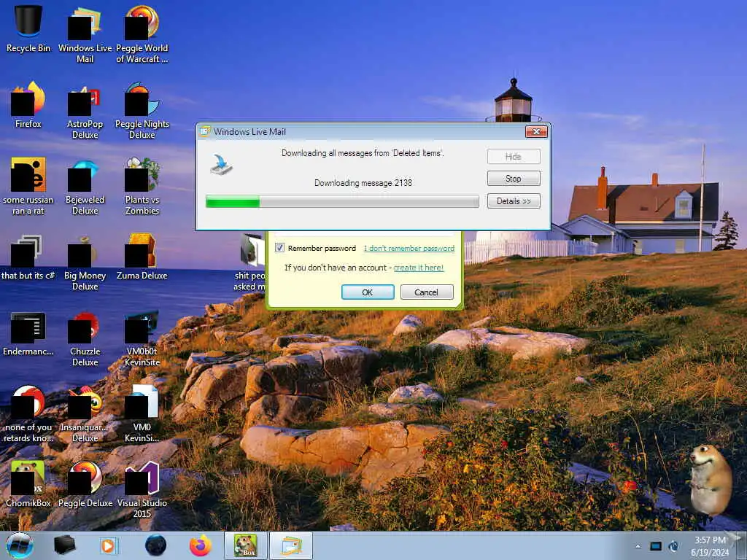This screenshot has height=560, width=747.
Task: Click the download arrow icon in the dialog
Action: point(222,164)
